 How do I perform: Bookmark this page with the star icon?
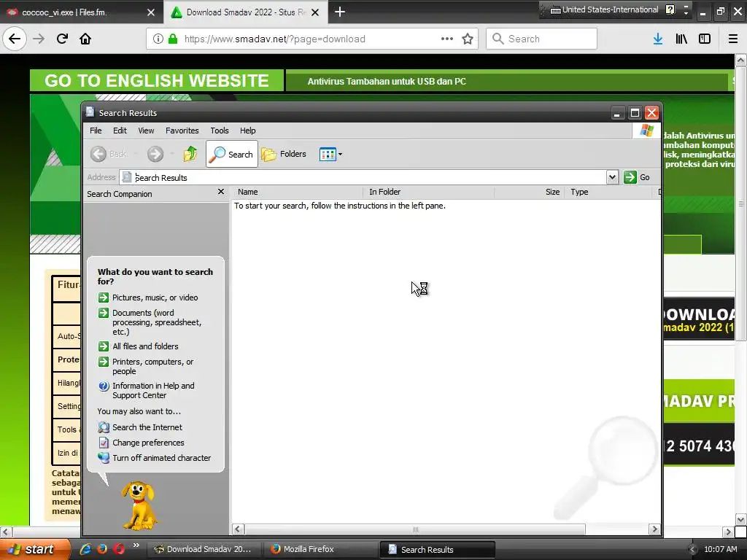(x=468, y=39)
